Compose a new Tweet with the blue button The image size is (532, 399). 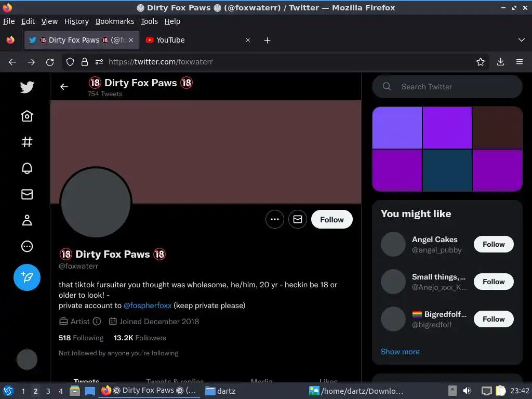coord(27,277)
